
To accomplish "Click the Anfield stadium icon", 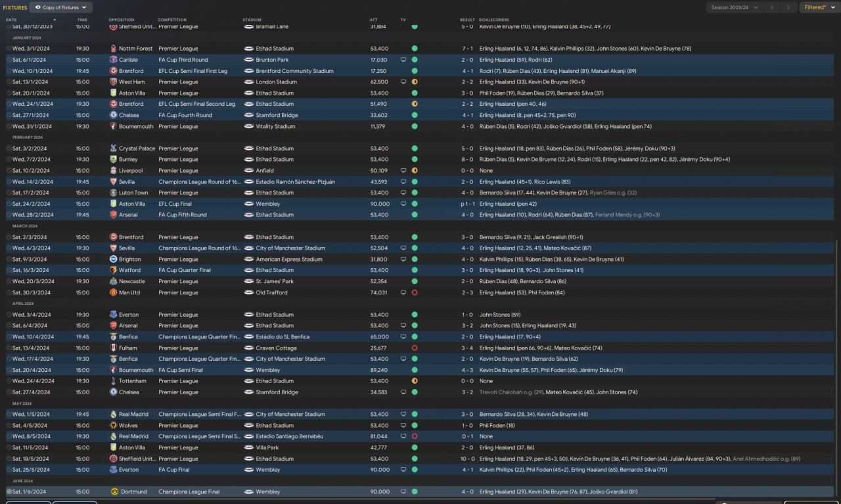I will [248, 171].
